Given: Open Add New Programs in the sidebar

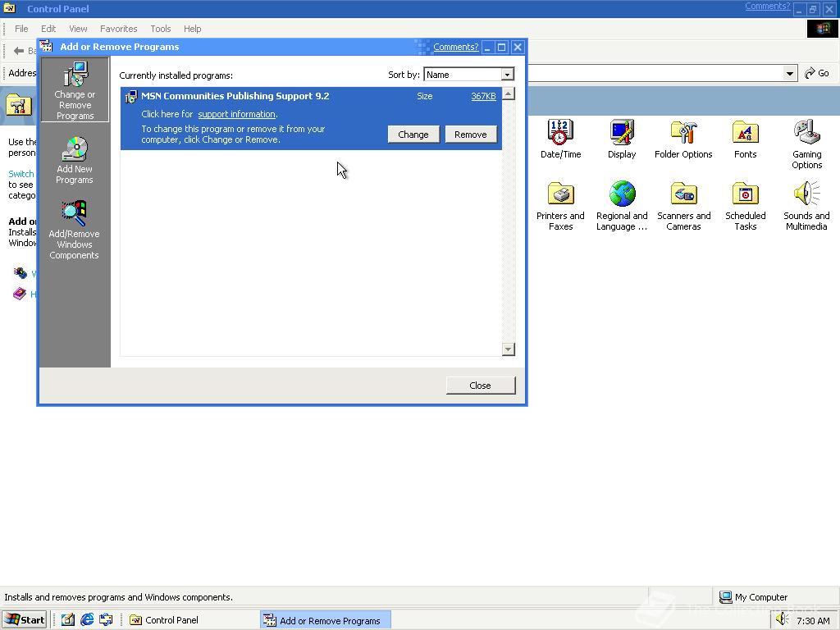Looking at the screenshot, I should (x=75, y=160).
